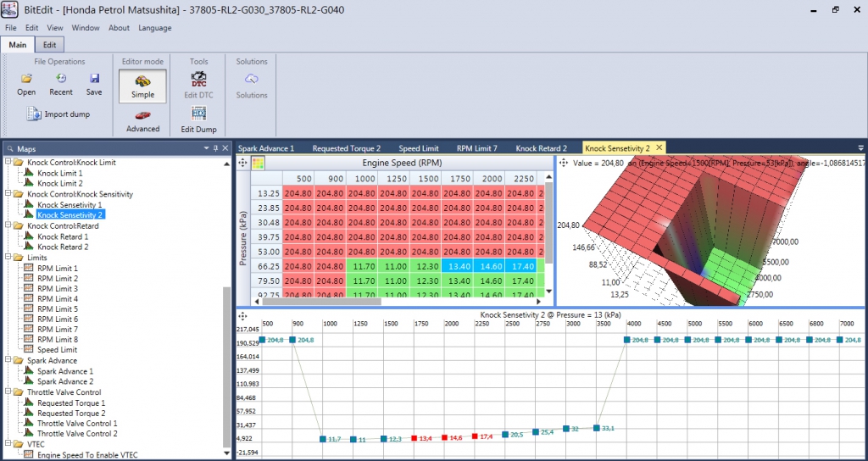The width and height of the screenshot is (868, 461).
Task: Click the Maps tree vertical scrollbar thumb
Action: [x=225, y=365]
